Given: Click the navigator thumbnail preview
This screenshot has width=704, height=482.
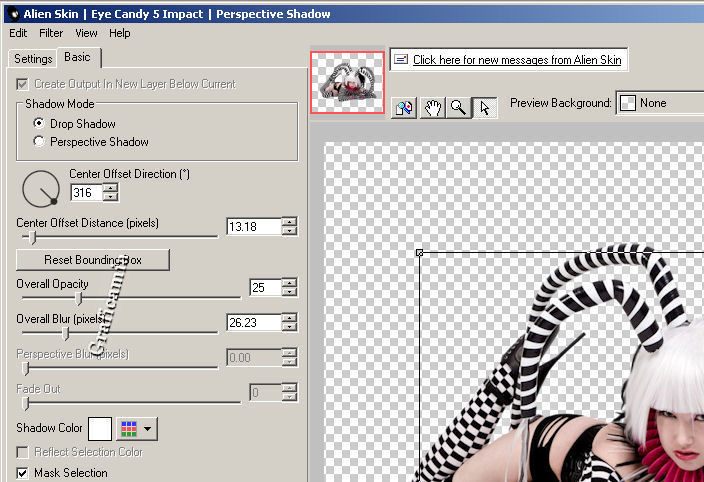Looking at the screenshot, I should [348, 82].
